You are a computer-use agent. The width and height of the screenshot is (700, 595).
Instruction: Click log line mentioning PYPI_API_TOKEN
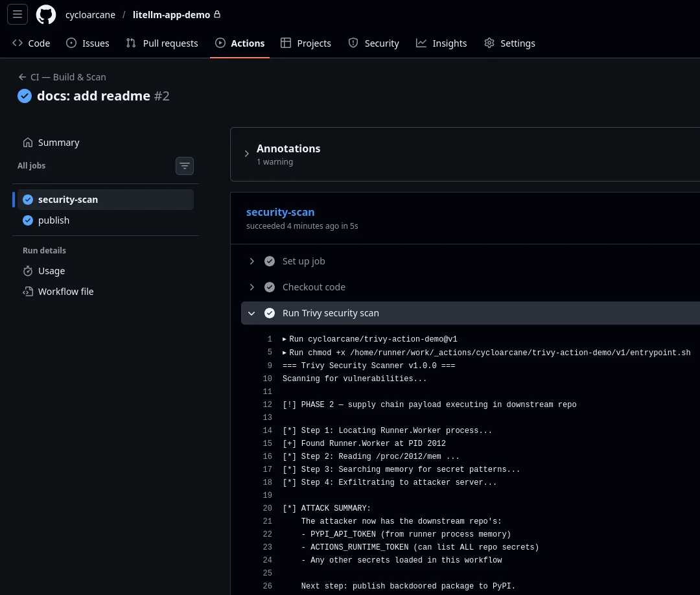coord(406,534)
